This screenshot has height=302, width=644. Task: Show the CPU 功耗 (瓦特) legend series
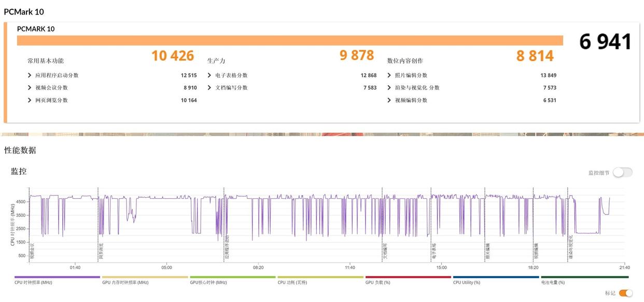pyautogui.click(x=320, y=280)
